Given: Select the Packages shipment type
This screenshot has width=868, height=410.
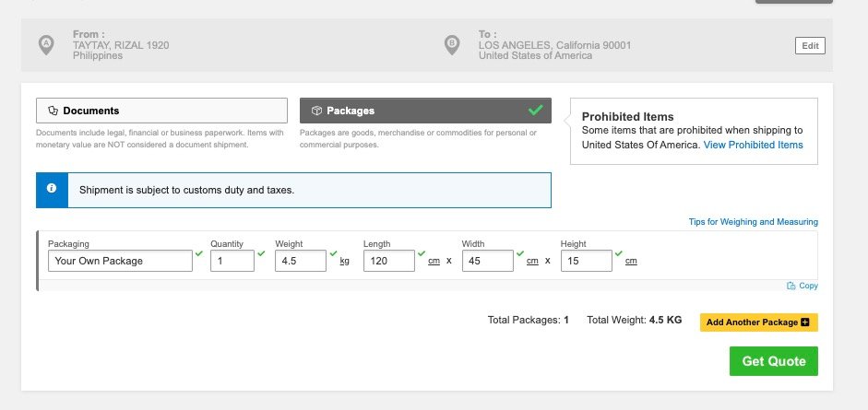Looking at the screenshot, I should tap(425, 111).
